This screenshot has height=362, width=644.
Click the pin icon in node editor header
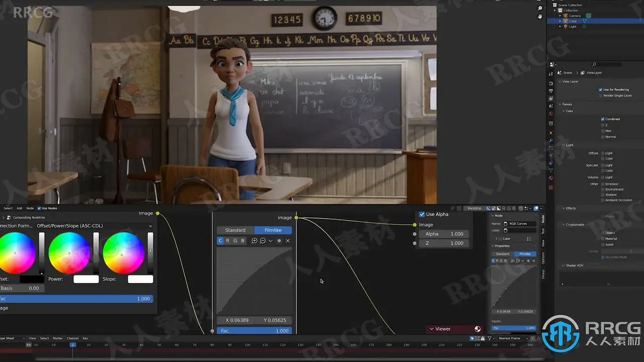click(452, 208)
